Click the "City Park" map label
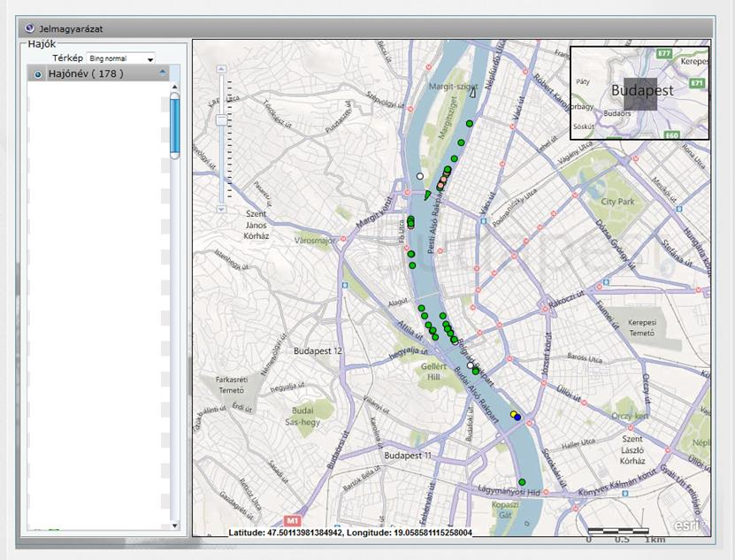 617,202
